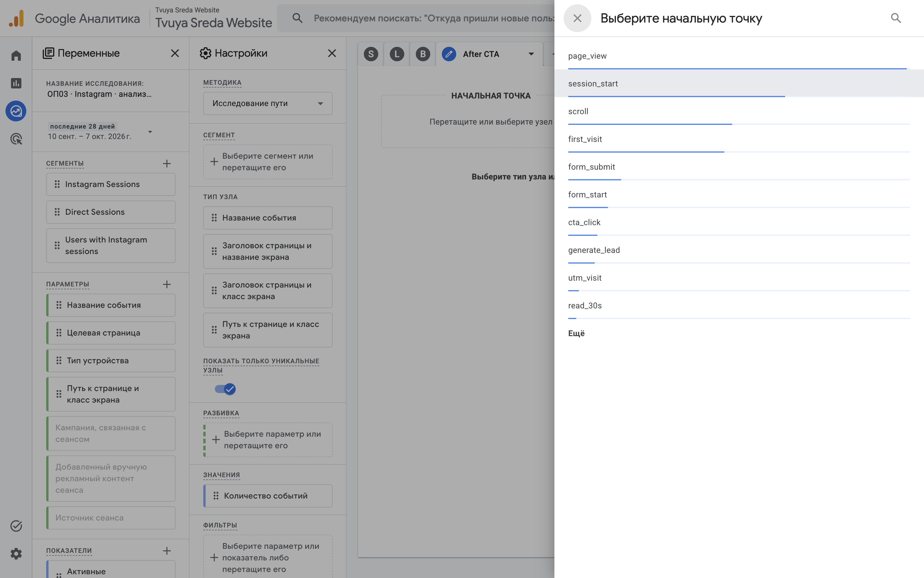Close the Переменные panel
The height and width of the screenshot is (578, 924).
(175, 53)
